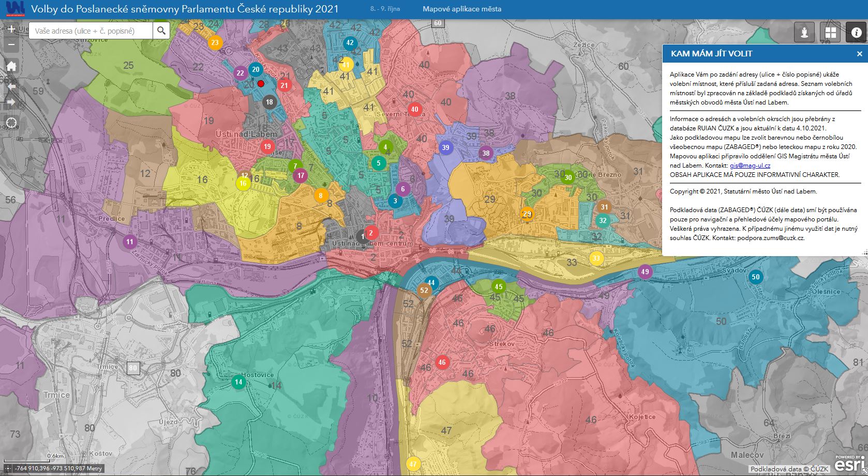Select polling station marker 50

coord(756,277)
